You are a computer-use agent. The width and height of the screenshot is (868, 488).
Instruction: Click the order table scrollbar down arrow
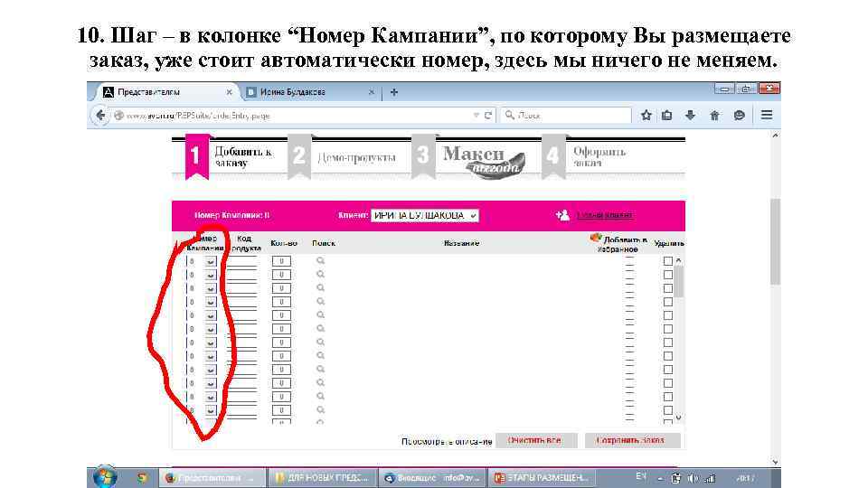pos(679,418)
